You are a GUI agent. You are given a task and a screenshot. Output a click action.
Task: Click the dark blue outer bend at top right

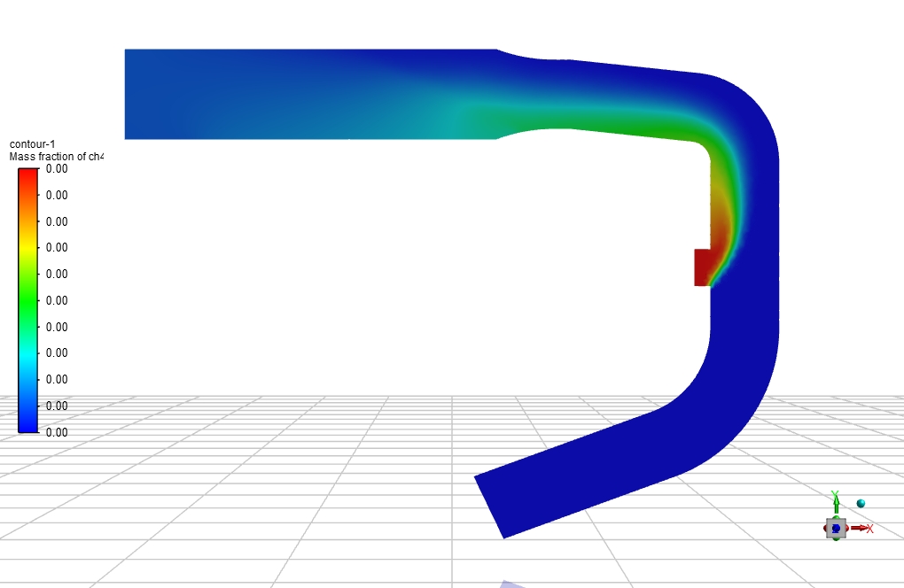point(753,106)
